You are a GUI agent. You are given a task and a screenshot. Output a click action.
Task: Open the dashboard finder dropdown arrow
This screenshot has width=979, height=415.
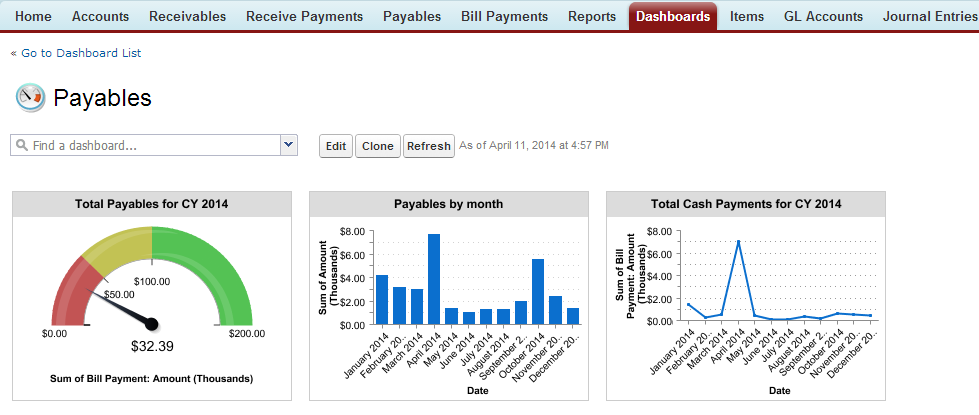(x=289, y=145)
